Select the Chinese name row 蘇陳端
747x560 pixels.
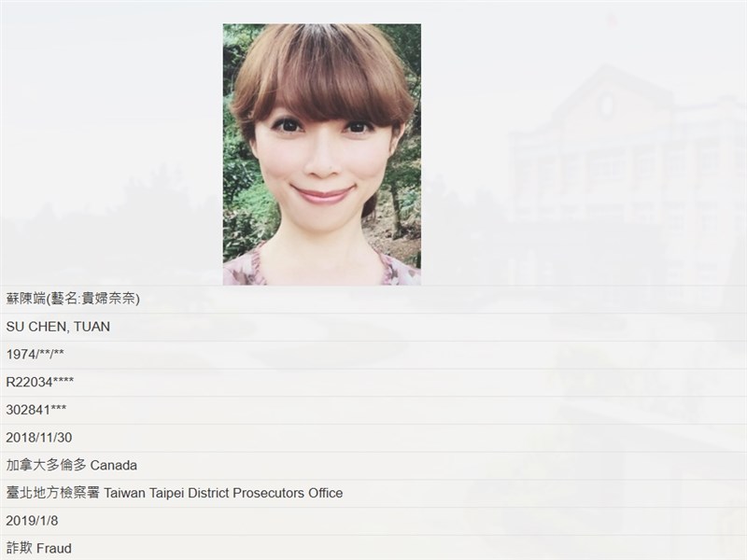373,299
